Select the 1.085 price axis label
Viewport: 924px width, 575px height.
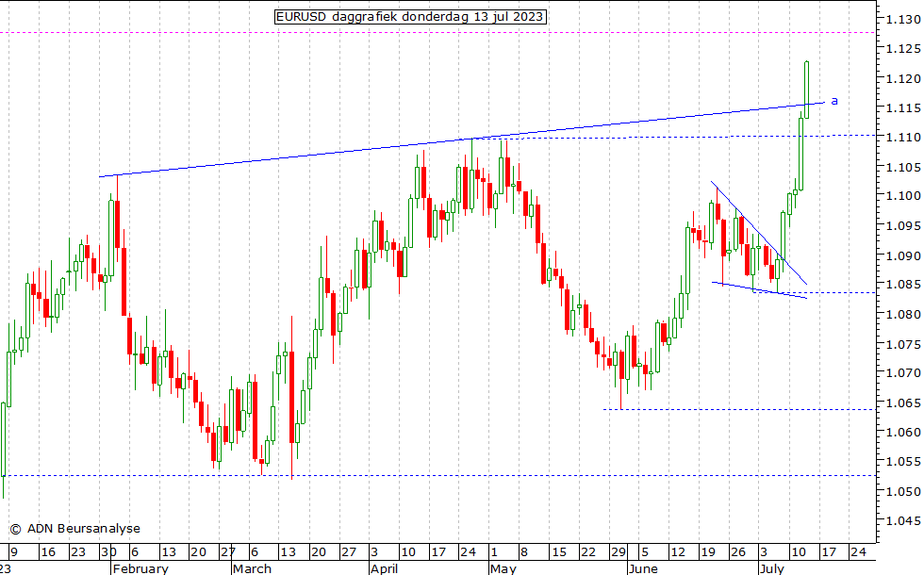[x=903, y=285]
